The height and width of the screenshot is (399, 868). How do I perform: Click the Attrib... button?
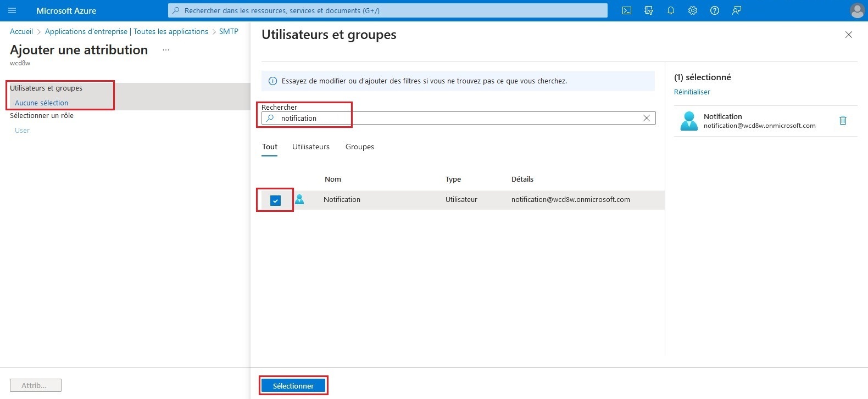click(36, 385)
